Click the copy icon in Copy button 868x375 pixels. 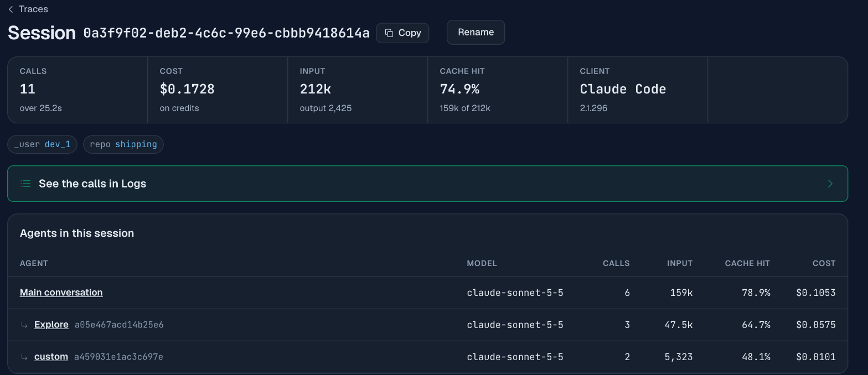tap(389, 33)
